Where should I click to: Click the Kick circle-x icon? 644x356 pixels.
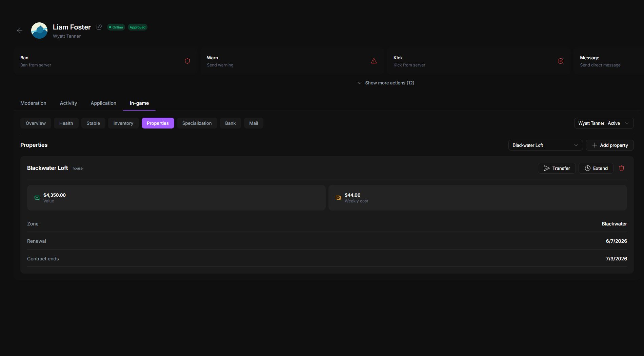pyautogui.click(x=561, y=61)
